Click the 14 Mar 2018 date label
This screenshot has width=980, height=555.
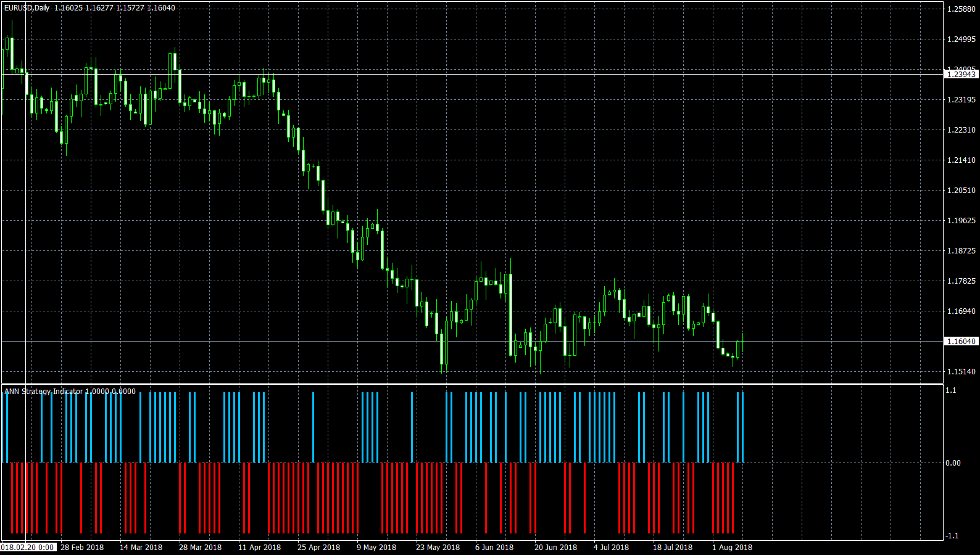tap(141, 548)
